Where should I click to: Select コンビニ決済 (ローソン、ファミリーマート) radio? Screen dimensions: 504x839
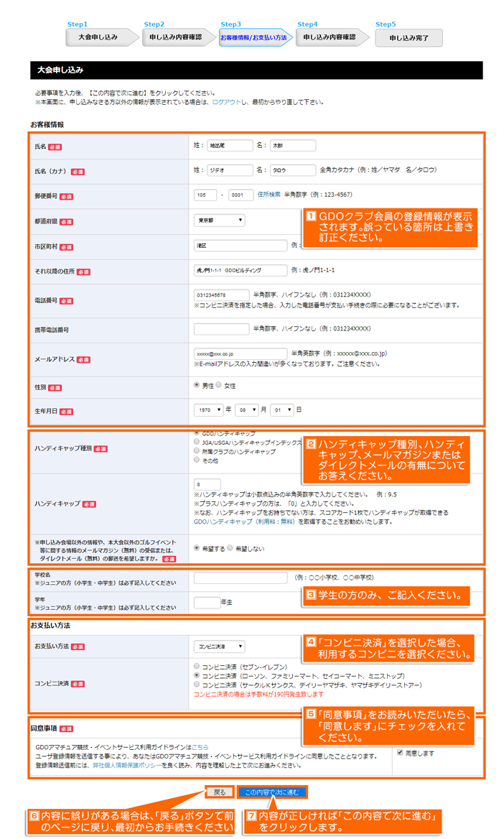pyautogui.click(x=197, y=676)
